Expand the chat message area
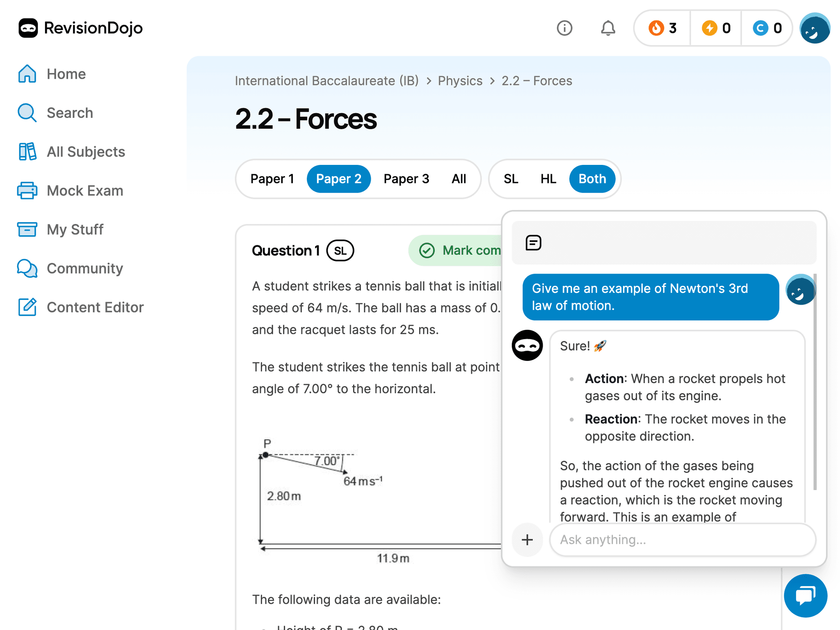This screenshot has width=840, height=630. (x=532, y=243)
